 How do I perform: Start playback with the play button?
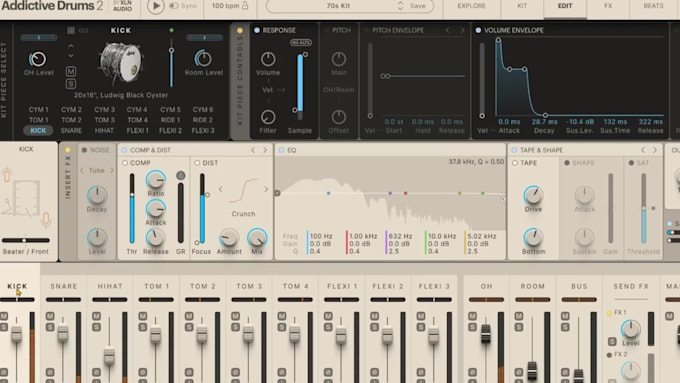pyautogui.click(x=155, y=6)
